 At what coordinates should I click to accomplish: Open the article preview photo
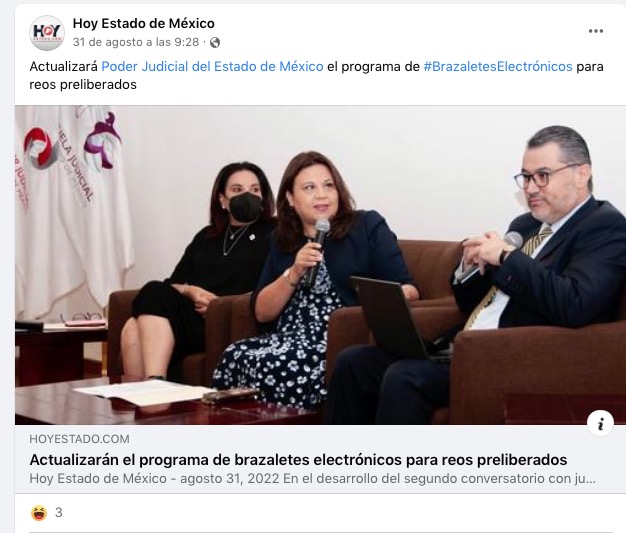[321, 265]
